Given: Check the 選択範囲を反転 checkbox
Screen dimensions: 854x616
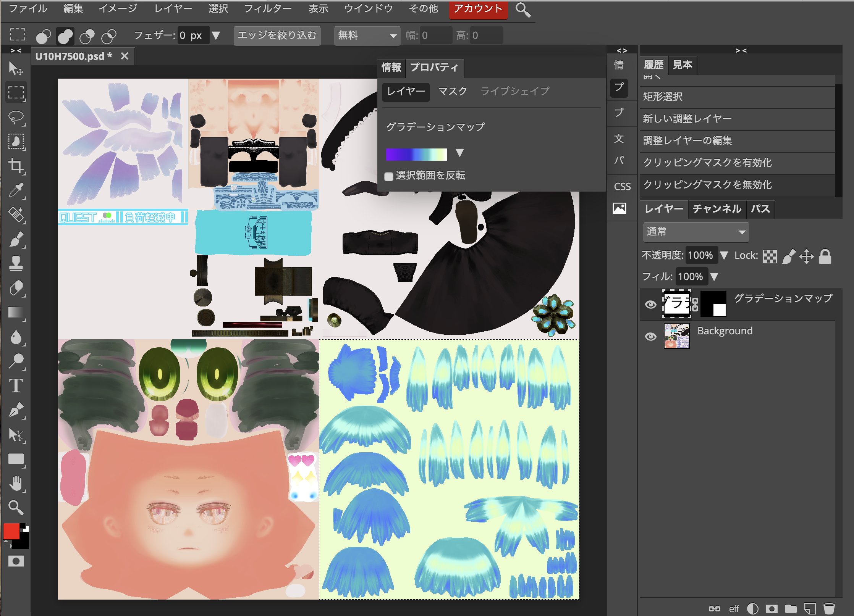Looking at the screenshot, I should pos(390,176).
